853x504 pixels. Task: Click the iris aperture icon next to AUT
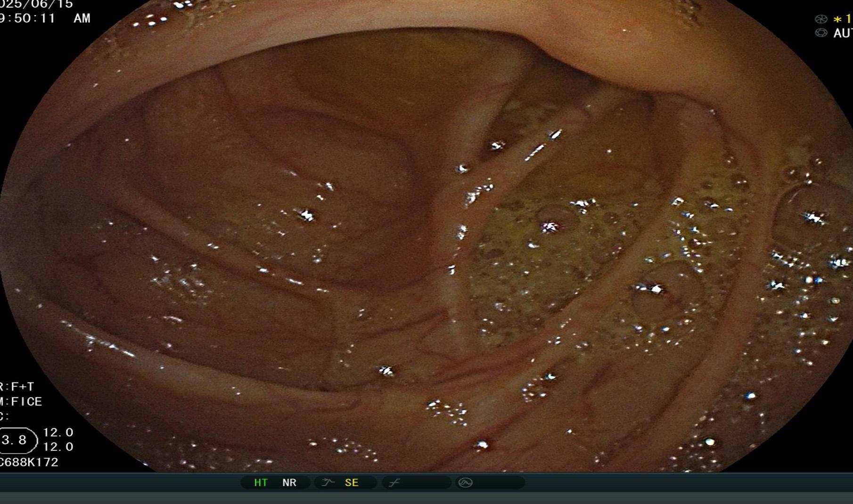[x=821, y=33]
